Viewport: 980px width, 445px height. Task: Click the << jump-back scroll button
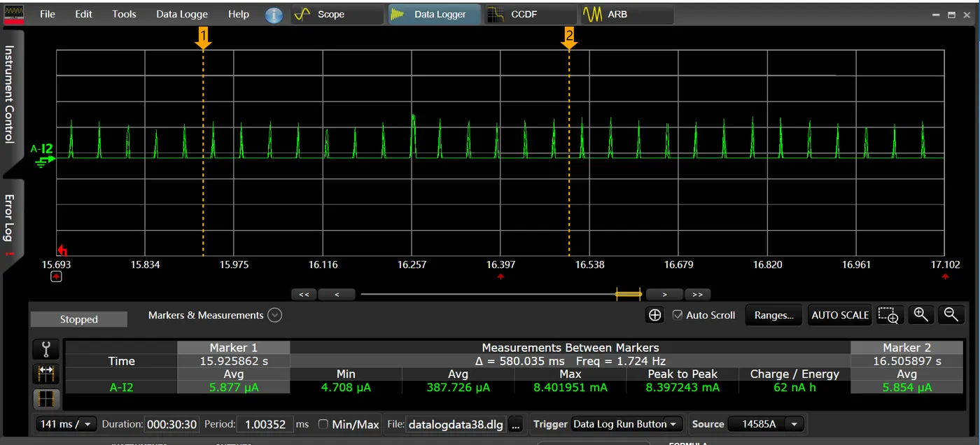[x=304, y=295]
